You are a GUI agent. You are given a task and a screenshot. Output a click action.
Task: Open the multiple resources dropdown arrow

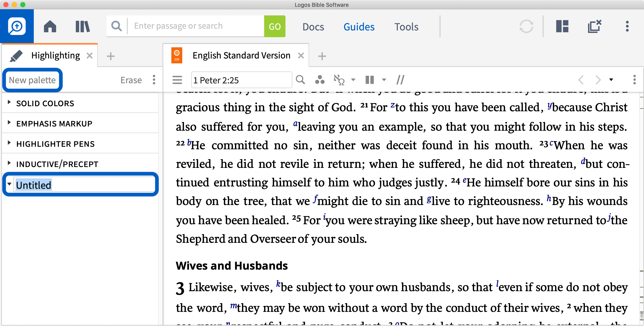[384, 80]
